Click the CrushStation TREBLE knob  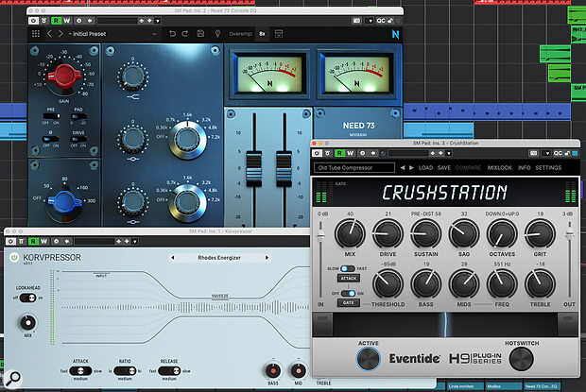coord(540,284)
